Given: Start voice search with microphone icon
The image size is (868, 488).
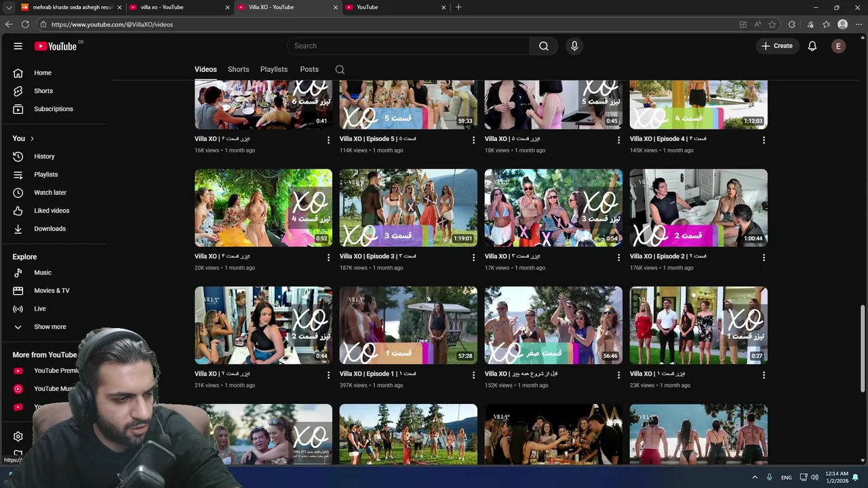Looking at the screenshot, I should (x=574, y=46).
